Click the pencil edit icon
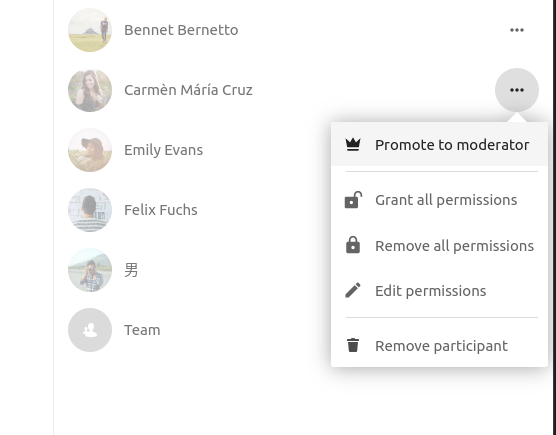The width and height of the screenshot is (556, 435). click(353, 290)
